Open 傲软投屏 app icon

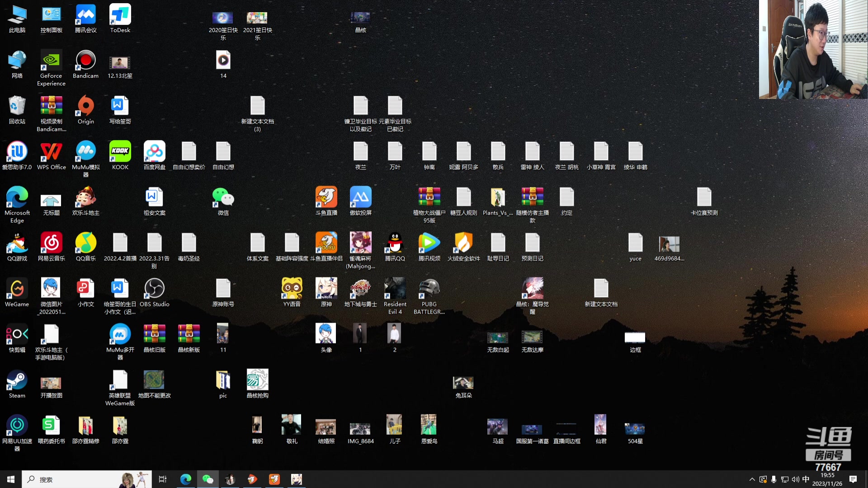pyautogui.click(x=361, y=201)
